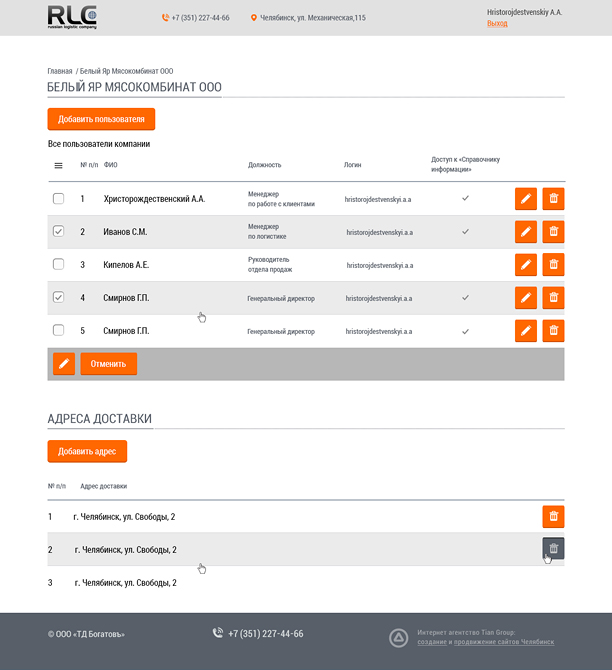Click the name Христорождественский А.А.
The height and width of the screenshot is (670, 612).
coord(154,199)
